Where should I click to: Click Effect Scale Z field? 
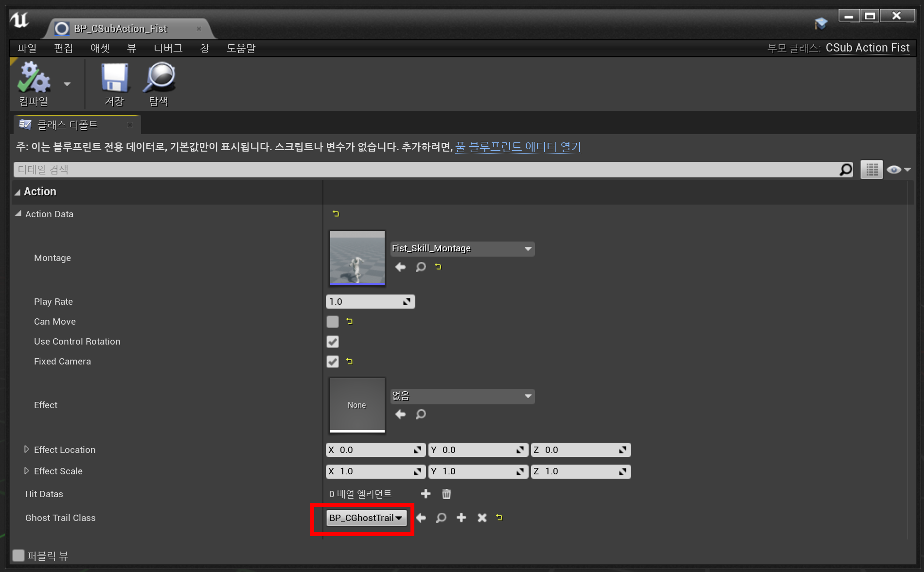(x=581, y=471)
